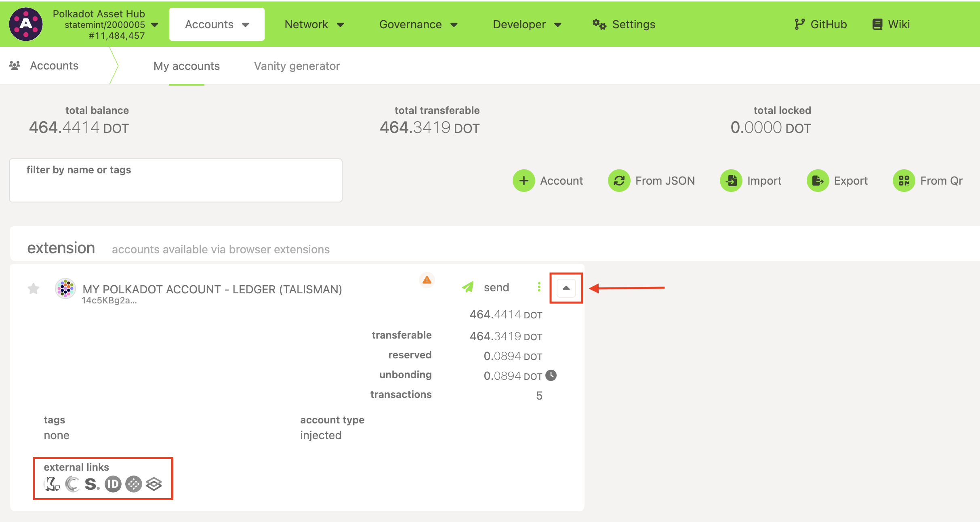Open the 'ID' external link icon
The image size is (980, 522).
tap(113, 484)
